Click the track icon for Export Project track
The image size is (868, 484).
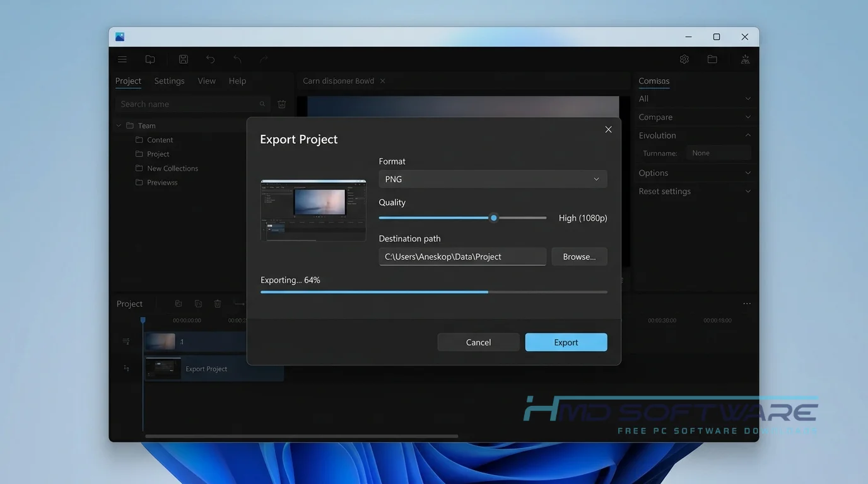pos(126,368)
